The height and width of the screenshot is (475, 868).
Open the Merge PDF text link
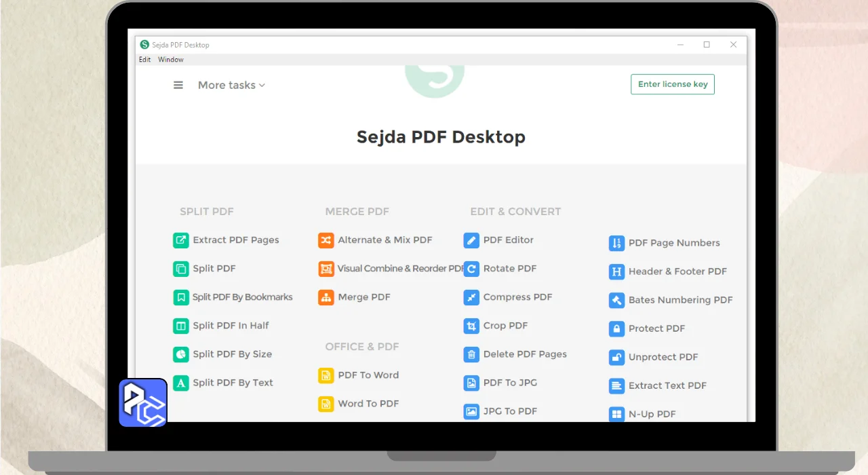coord(364,297)
